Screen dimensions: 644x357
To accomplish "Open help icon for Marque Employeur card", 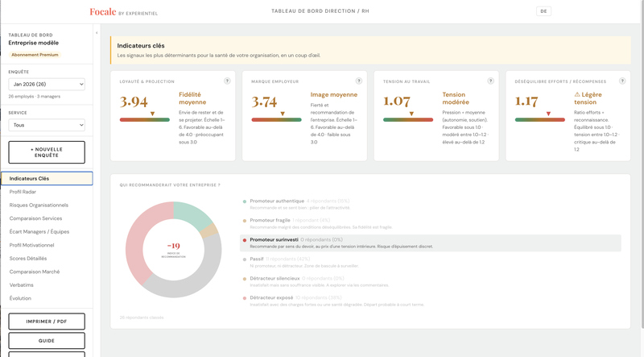I will [359, 81].
